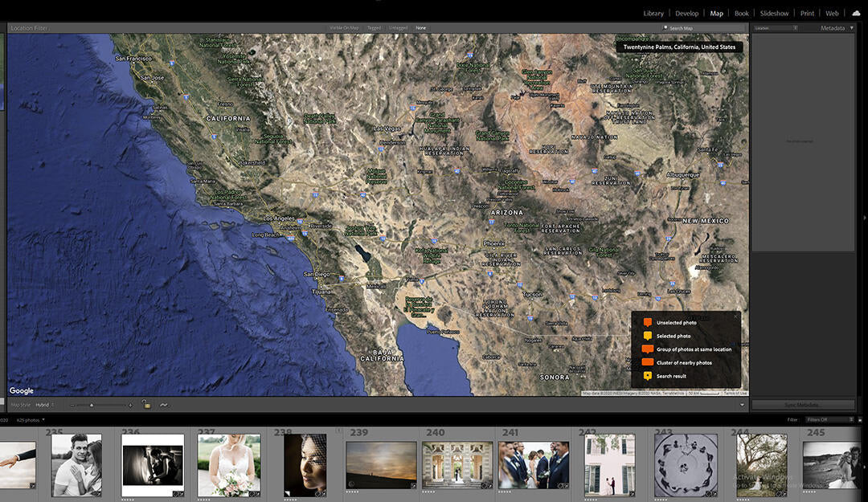Open the Web module
Image resolution: width=868 pixels, height=502 pixels.
tap(832, 14)
